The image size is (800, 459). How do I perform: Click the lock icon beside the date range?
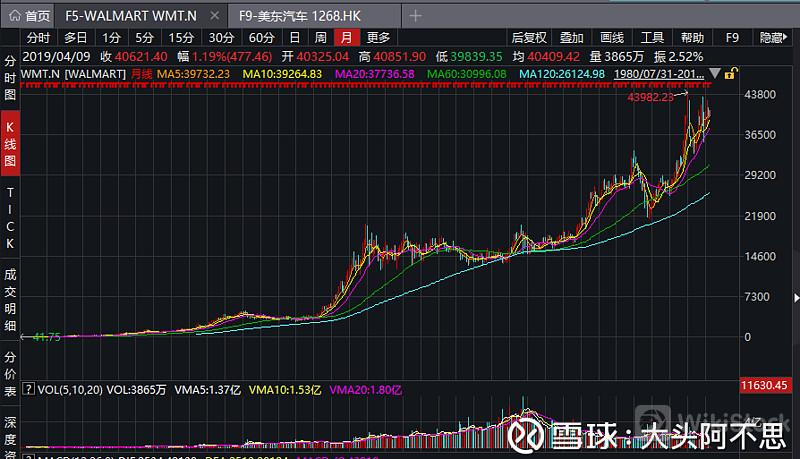tap(731, 74)
